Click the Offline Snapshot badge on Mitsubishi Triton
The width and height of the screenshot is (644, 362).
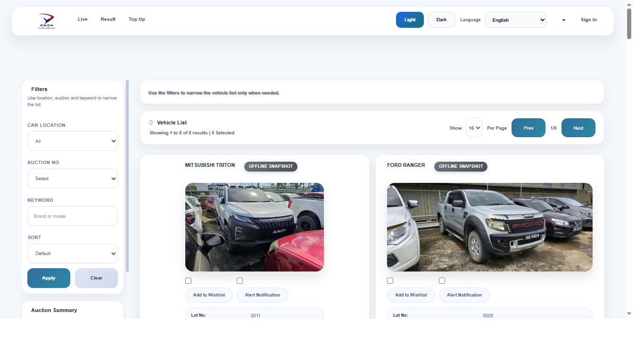click(x=271, y=166)
